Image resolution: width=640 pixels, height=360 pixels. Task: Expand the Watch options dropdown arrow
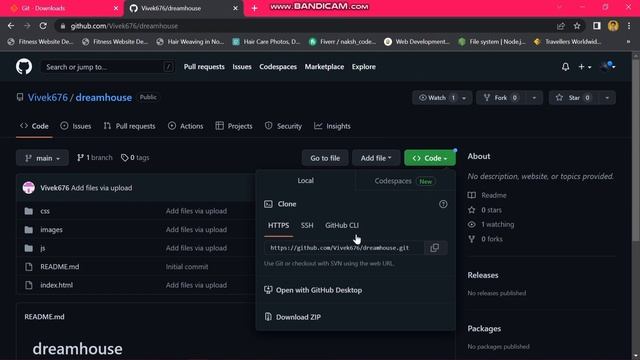464,98
